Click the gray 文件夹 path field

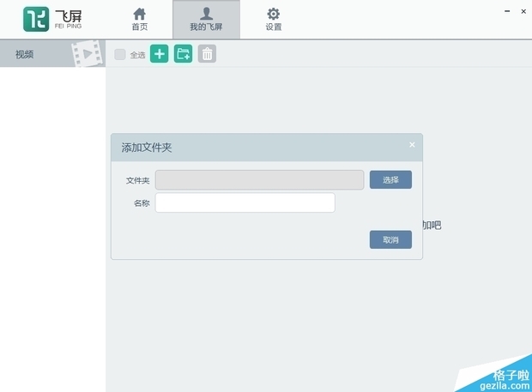pyautogui.click(x=259, y=179)
